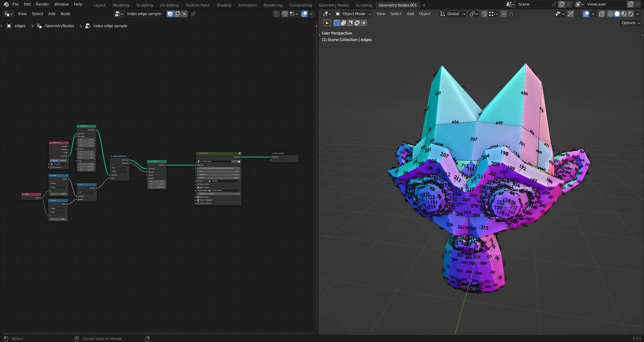
Task: Open Global transform orientation dropdown
Action: [x=453, y=14]
